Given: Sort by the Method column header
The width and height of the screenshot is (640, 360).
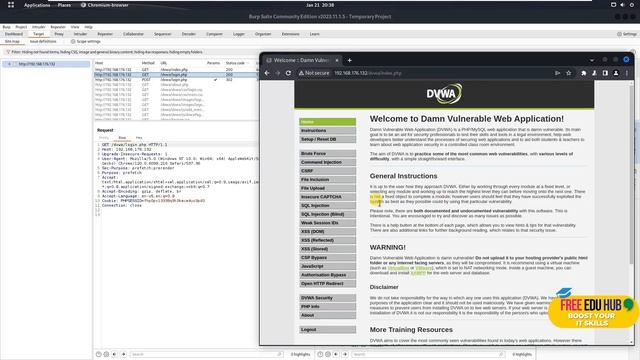Looking at the screenshot, I should click(x=148, y=63).
